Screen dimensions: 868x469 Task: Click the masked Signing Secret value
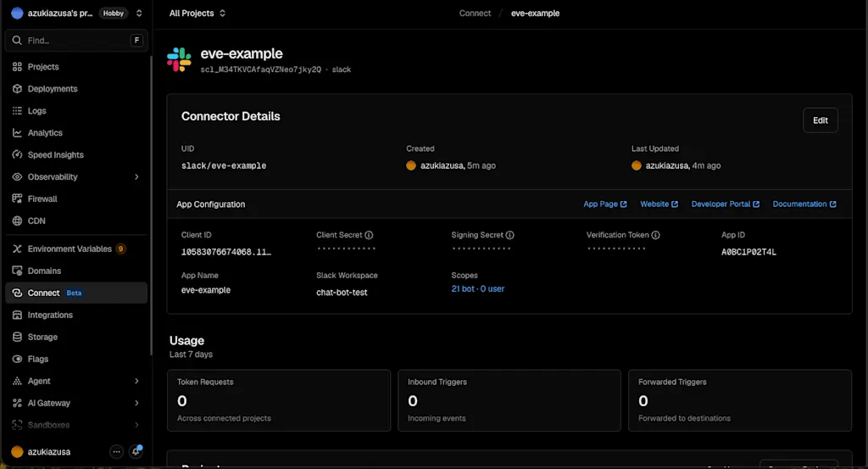[x=481, y=248]
